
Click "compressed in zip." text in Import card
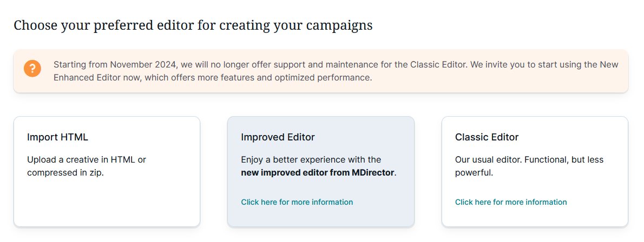pyautogui.click(x=65, y=173)
